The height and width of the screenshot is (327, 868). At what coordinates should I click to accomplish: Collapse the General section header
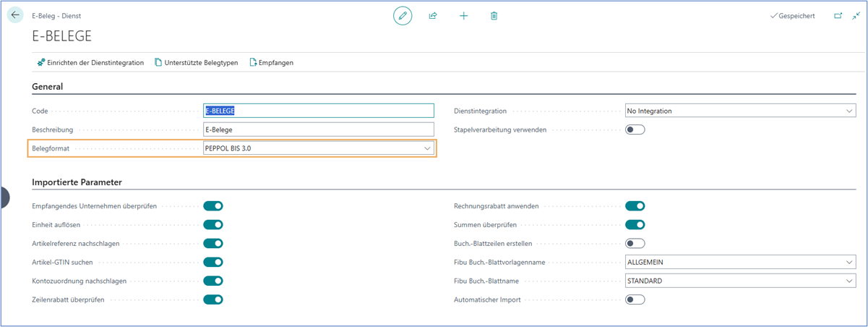point(48,87)
